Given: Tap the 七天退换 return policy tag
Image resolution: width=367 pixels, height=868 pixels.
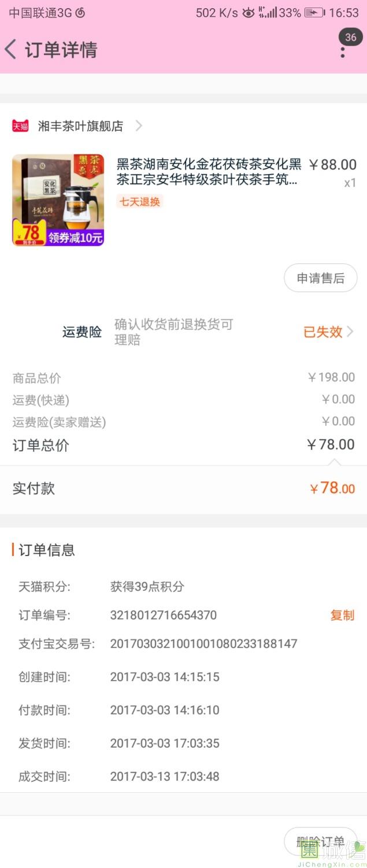Looking at the screenshot, I should point(139,201).
